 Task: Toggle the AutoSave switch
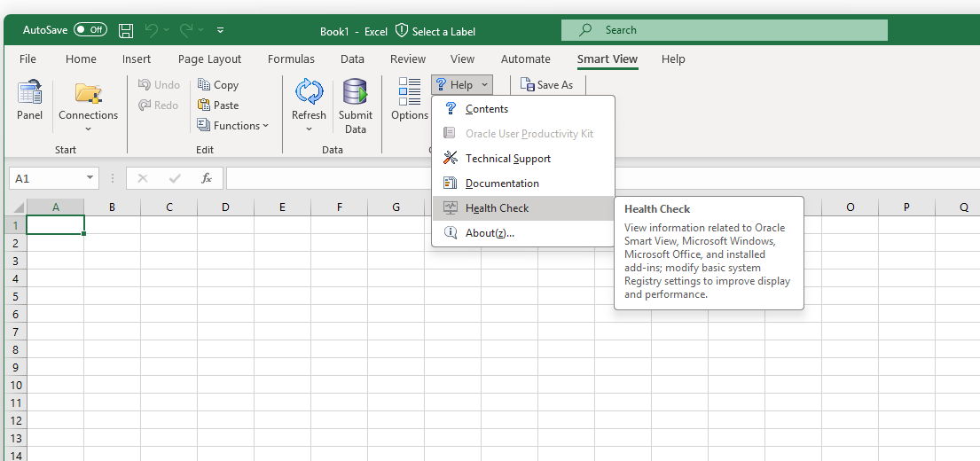click(90, 30)
